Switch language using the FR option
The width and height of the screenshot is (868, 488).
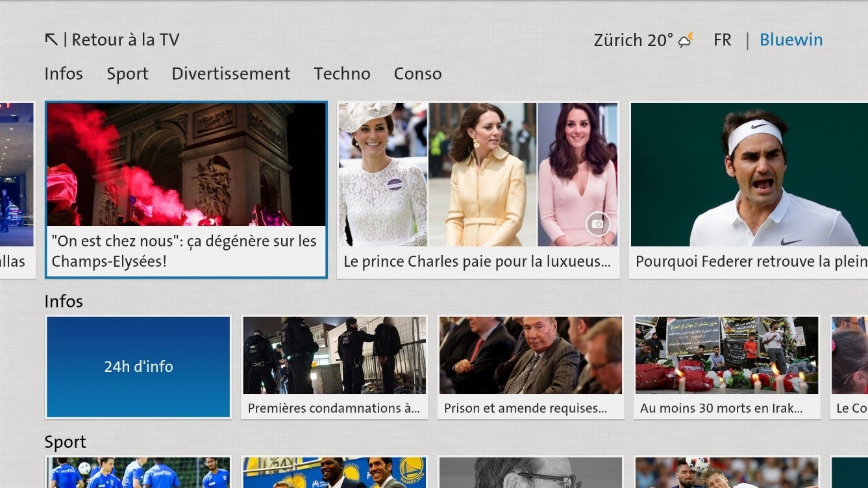722,40
